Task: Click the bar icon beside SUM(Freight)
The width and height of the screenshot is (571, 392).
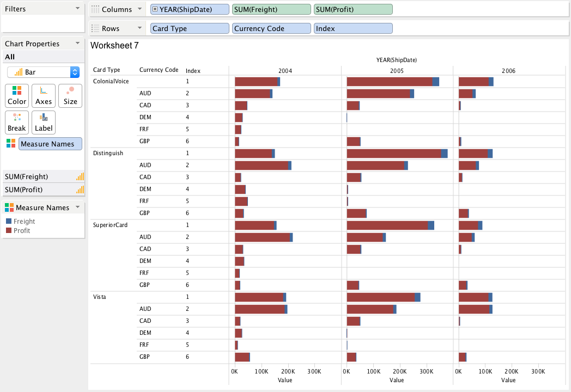Action: [x=80, y=176]
